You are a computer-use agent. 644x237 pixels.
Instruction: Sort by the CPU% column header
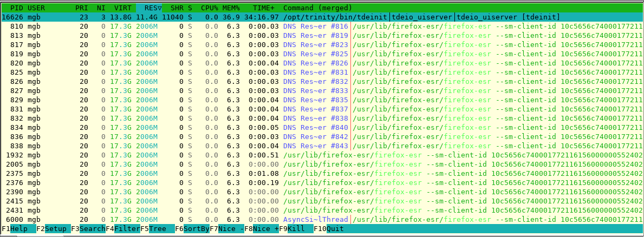(x=210, y=8)
